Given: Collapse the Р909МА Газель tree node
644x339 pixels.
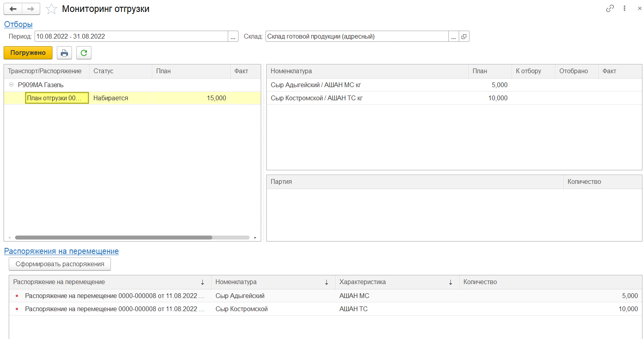Looking at the screenshot, I should [x=11, y=85].
